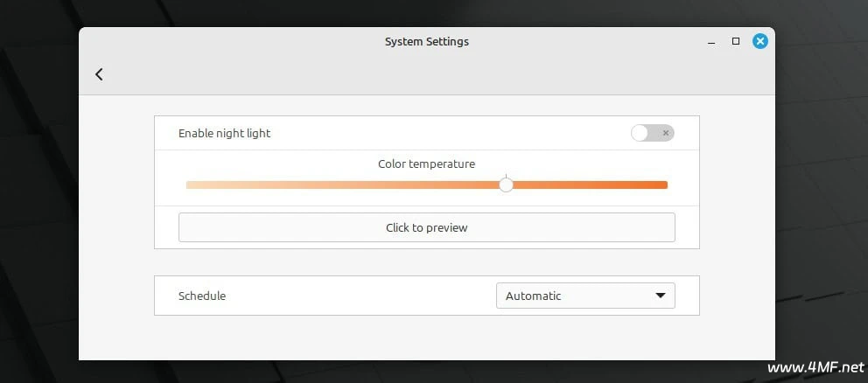
Task: Click the System Settings title bar text
Action: (x=427, y=41)
